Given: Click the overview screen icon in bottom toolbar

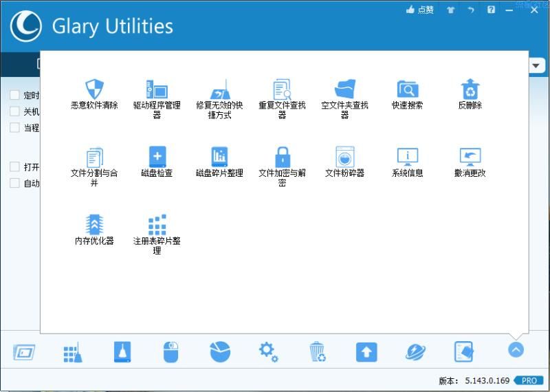Looking at the screenshot, I should pyautogui.click(x=24, y=351).
